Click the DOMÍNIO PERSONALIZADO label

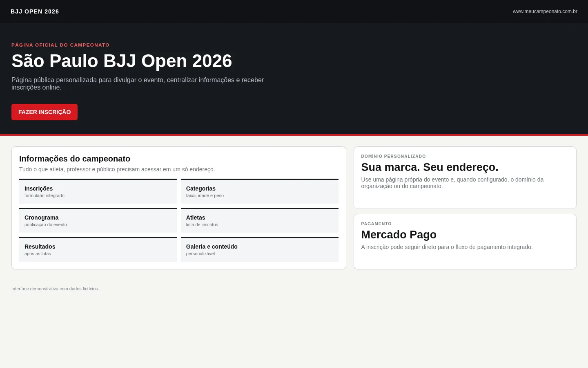pyautogui.click(x=393, y=156)
